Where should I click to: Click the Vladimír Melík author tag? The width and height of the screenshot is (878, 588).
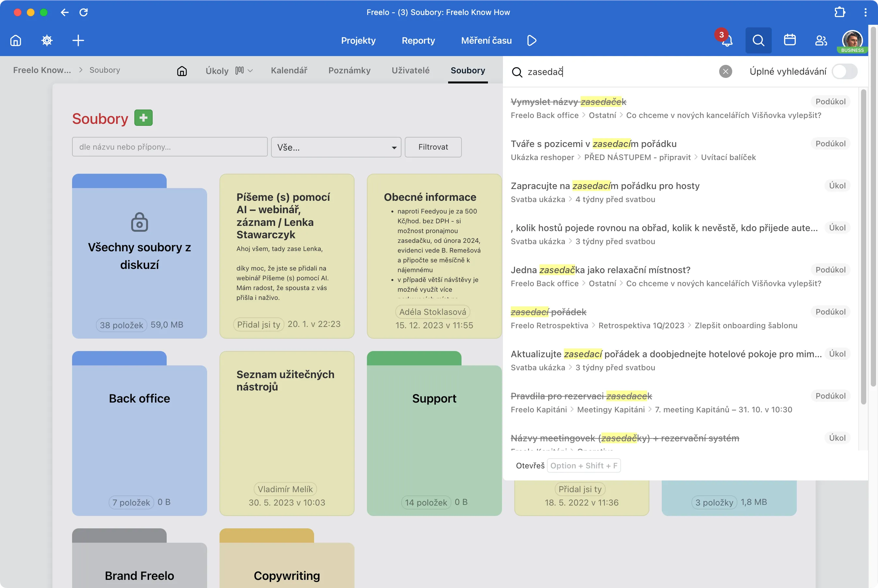click(x=285, y=489)
